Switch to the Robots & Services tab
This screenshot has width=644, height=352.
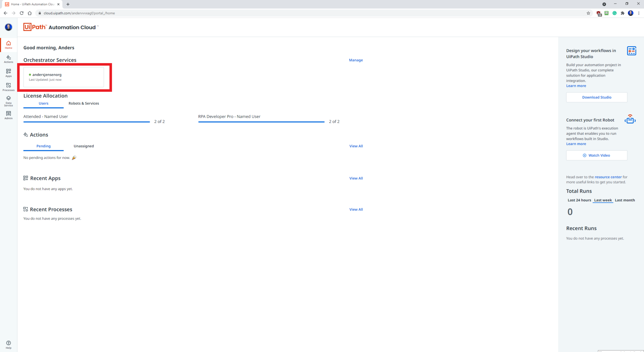[83, 103]
